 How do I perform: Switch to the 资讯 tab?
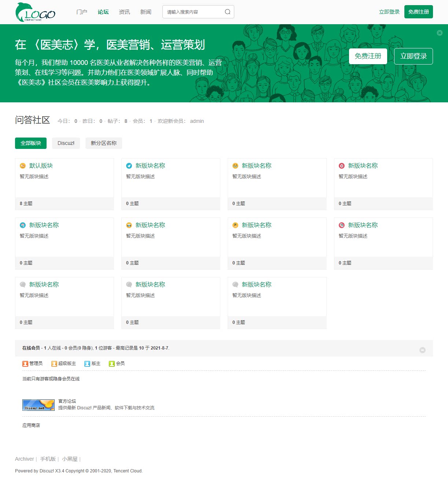(x=124, y=11)
